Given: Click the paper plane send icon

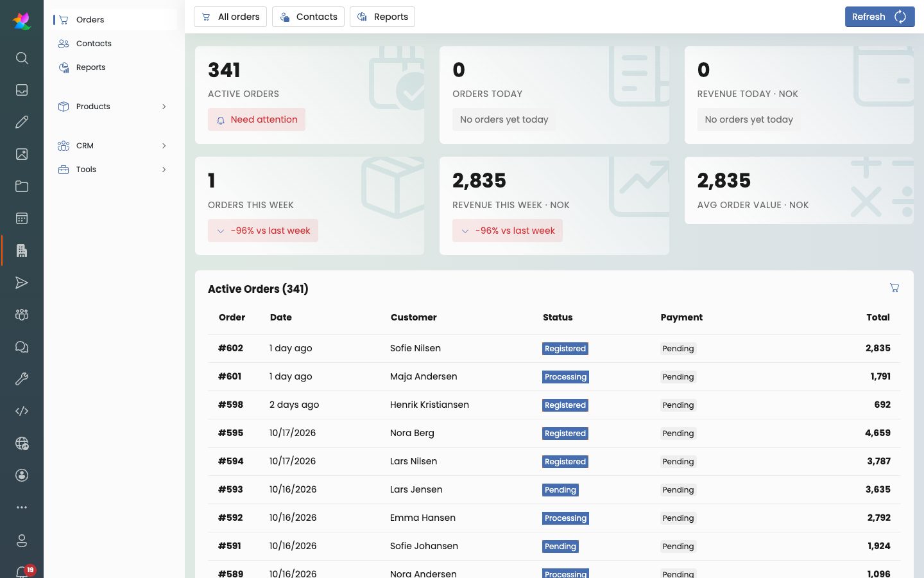Looking at the screenshot, I should tap(22, 283).
